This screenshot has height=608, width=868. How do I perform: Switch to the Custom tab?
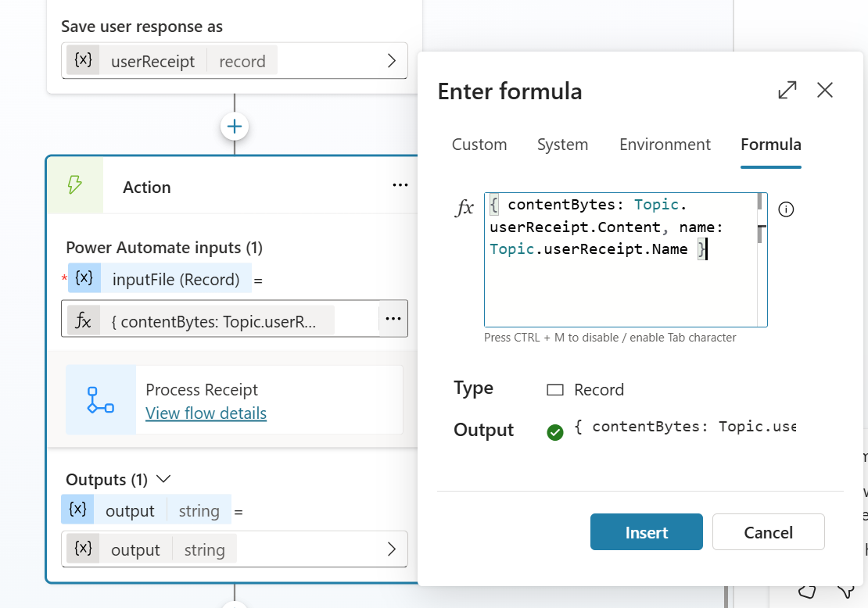pos(479,145)
